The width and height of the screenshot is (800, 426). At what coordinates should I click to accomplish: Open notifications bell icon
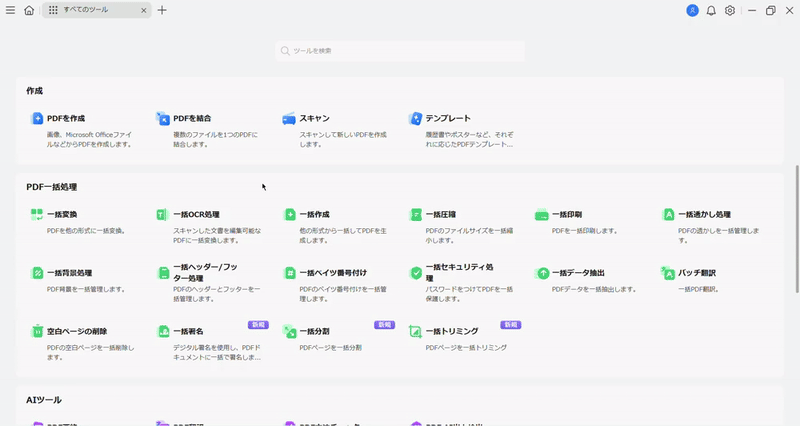point(711,10)
